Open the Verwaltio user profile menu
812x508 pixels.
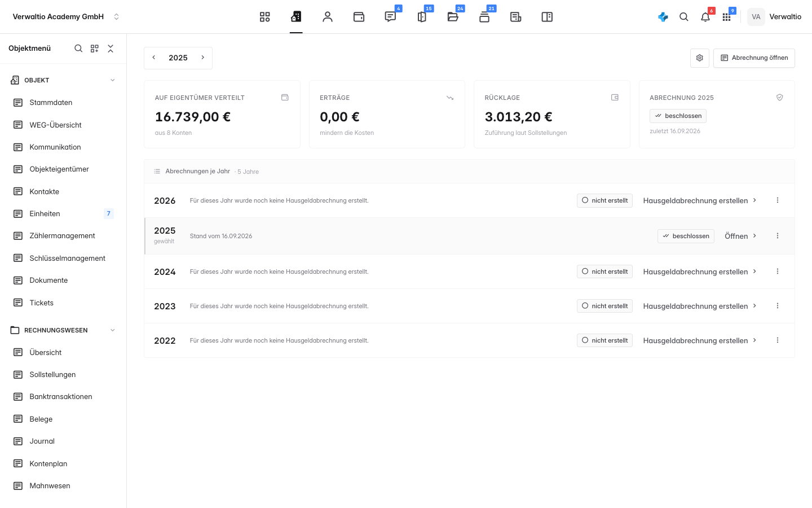775,17
